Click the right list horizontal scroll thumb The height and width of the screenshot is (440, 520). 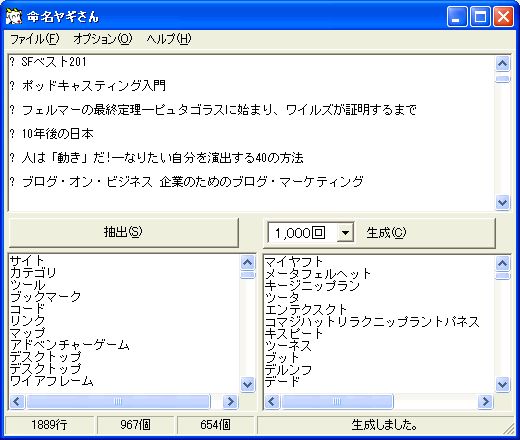(337, 401)
